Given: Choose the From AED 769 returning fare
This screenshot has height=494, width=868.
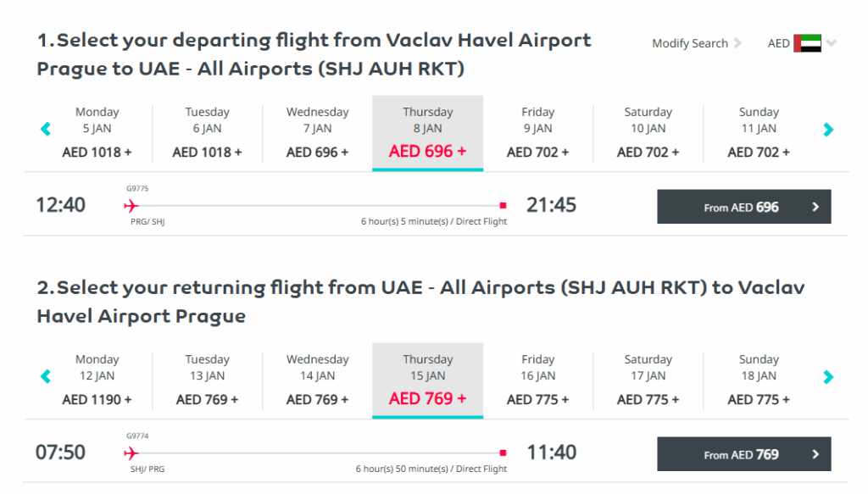Looking at the screenshot, I should pyautogui.click(x=743, y=454).
